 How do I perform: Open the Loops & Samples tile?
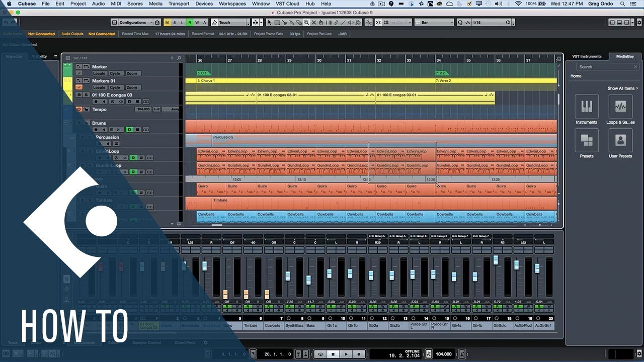[620, 107]
